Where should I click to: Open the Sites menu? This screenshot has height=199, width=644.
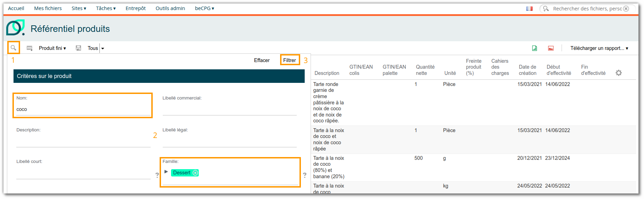pyautogui.click(x=79, y=8)
